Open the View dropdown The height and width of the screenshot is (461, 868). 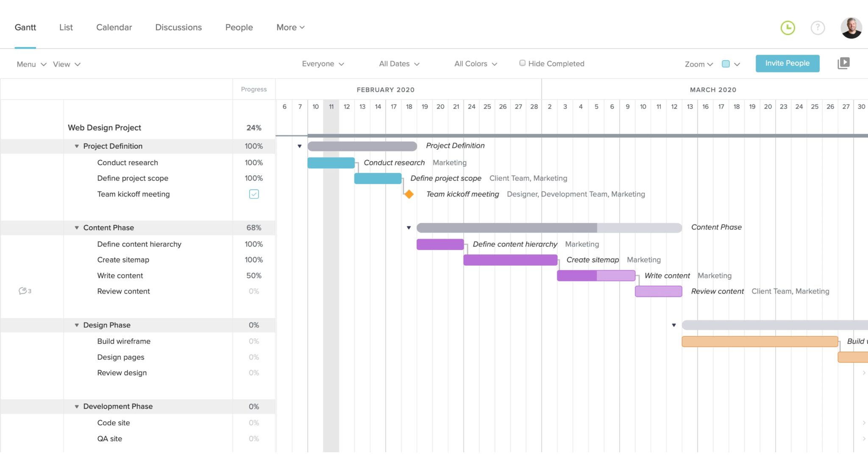tap(65, 64)
